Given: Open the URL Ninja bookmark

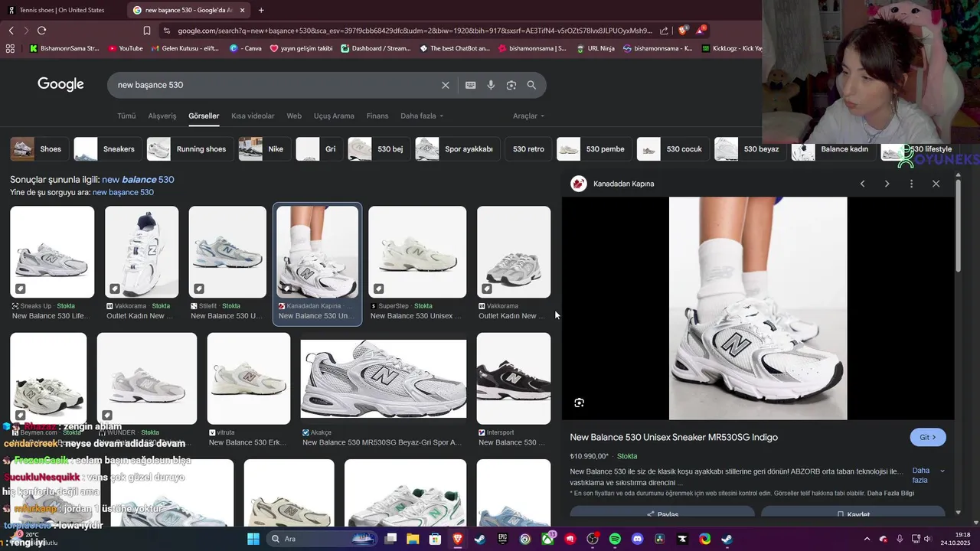Looking at the screenshot, I should pos(595,48).
